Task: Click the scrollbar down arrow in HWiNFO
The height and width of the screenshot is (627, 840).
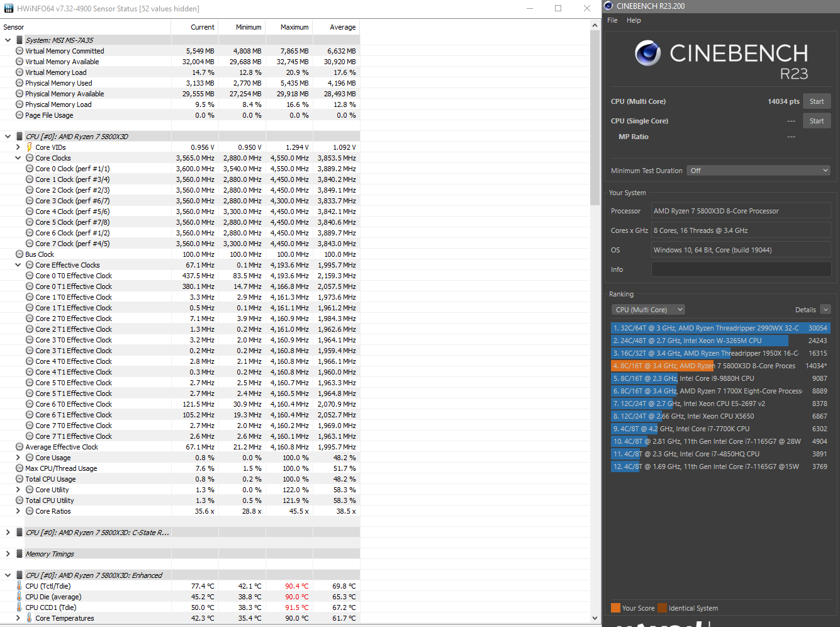Action: tap(595, 618)
